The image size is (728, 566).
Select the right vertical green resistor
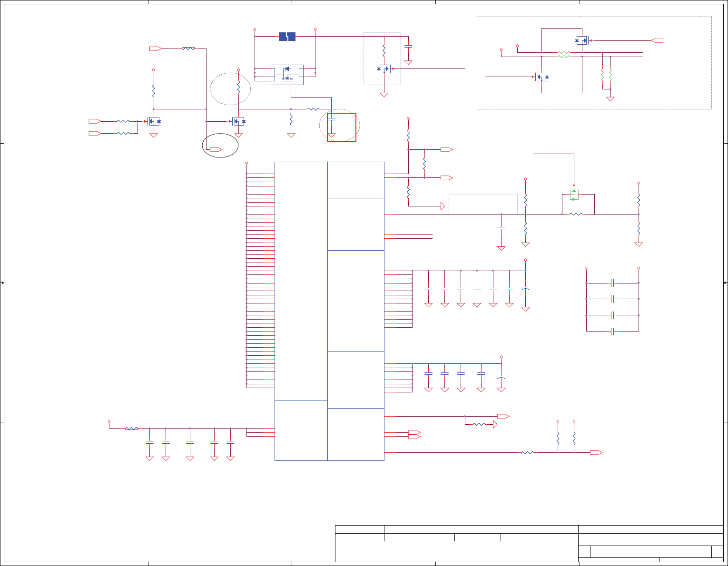point(610,75)
